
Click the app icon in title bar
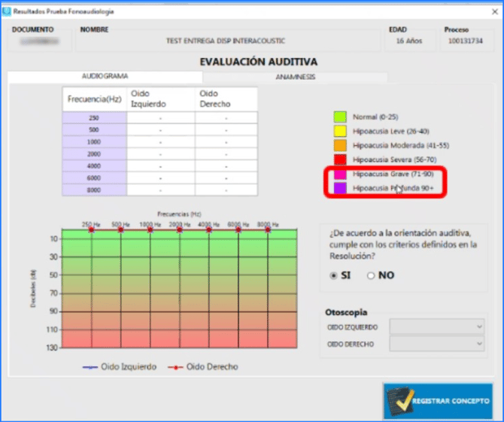[7, 8]
